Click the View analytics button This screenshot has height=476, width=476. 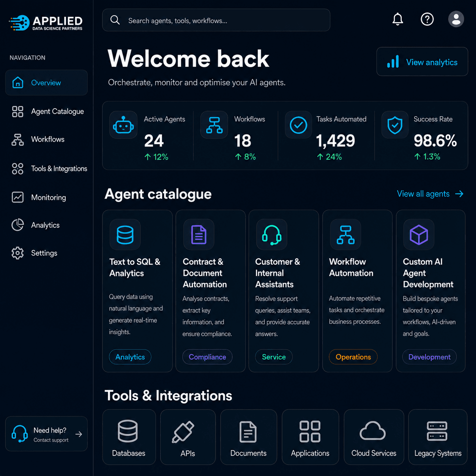[x=422, y=61]
